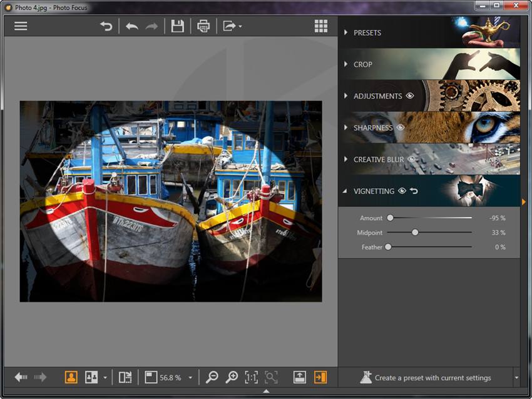Click the Midpoint slider handle
The height and width of the screenshot is (399, 532).
[415, 232]
